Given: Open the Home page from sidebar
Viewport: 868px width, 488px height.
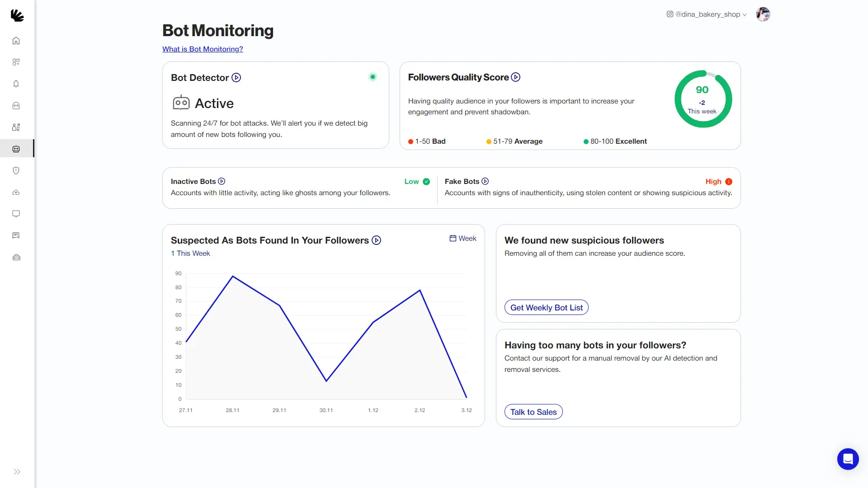Looking at the screenshot, I should pyautogui.click(x=16, y=40).
